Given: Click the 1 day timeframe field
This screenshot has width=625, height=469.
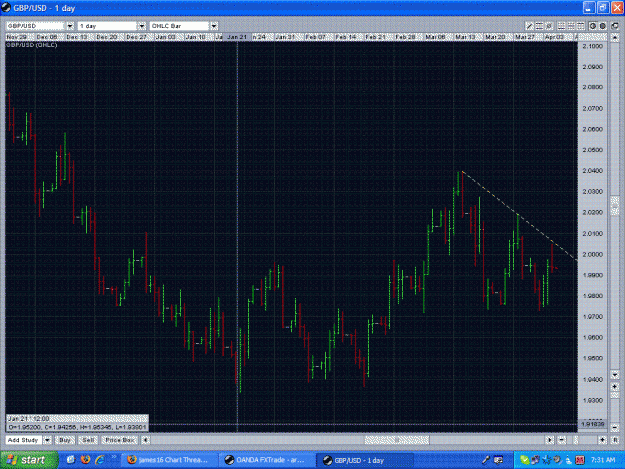Looking at the screenshot, I should pyautogui.click(x=107, y=26).
